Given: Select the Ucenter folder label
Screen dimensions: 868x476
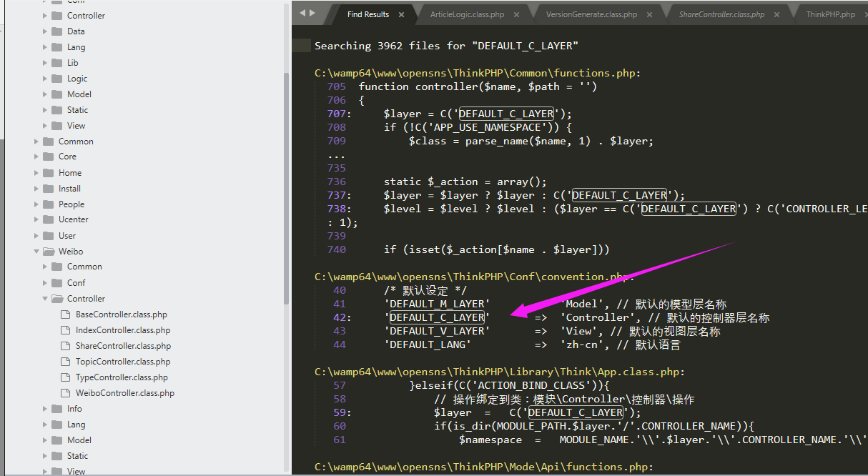Looking at the screenshot, I should (74, 219).
